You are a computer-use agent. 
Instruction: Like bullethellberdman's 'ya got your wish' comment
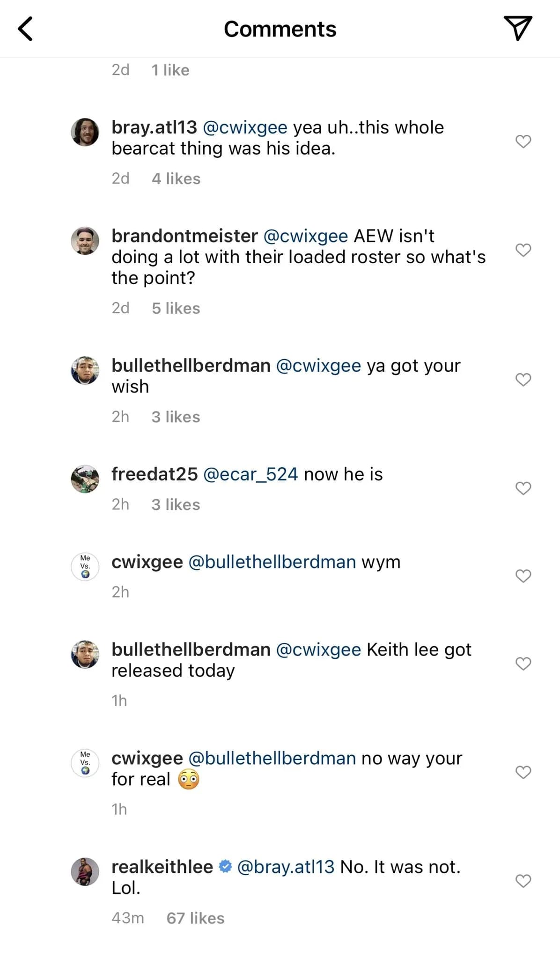pyautogui.click(x=523, y=380)
